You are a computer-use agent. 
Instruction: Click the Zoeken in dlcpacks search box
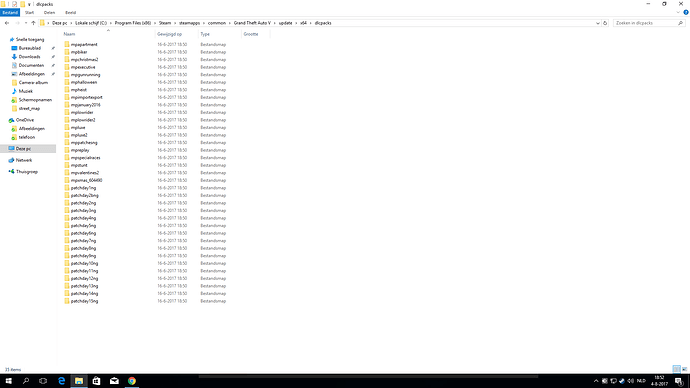click(645, 23)
